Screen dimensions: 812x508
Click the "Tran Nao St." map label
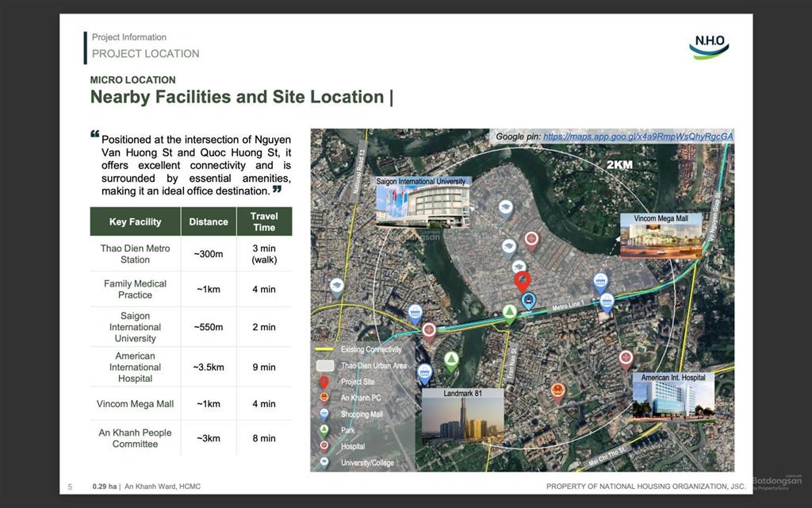[511, 365]
